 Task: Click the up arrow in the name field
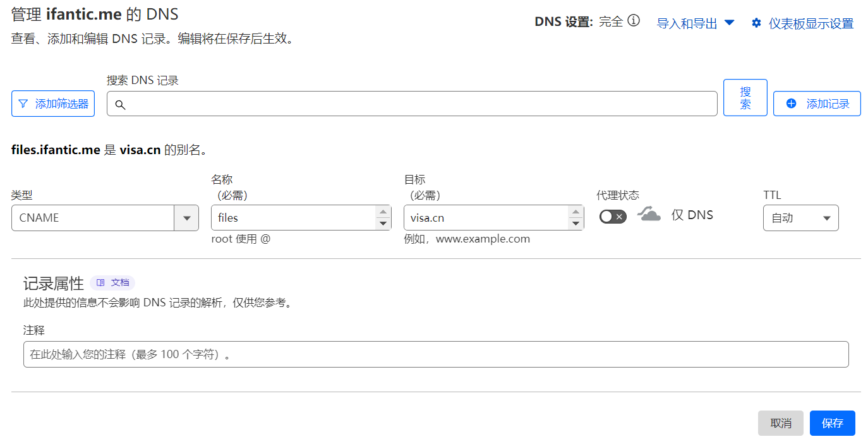pos(383,212)
